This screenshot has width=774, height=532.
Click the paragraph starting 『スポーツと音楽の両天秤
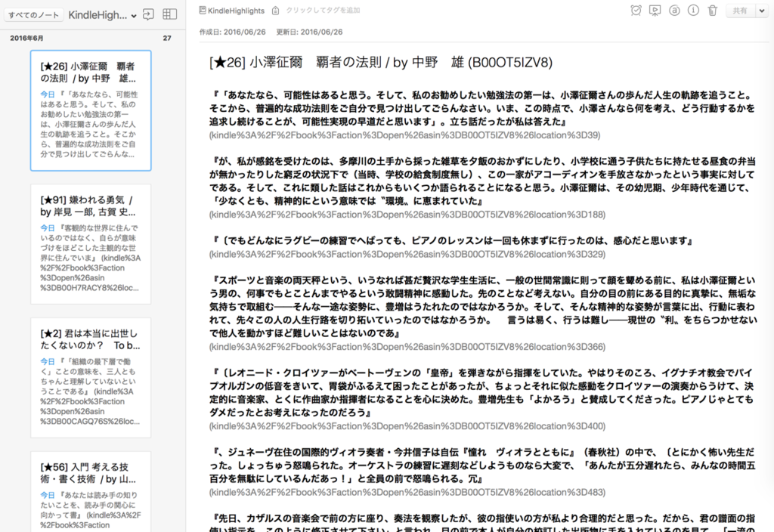[x=483, y=307]
